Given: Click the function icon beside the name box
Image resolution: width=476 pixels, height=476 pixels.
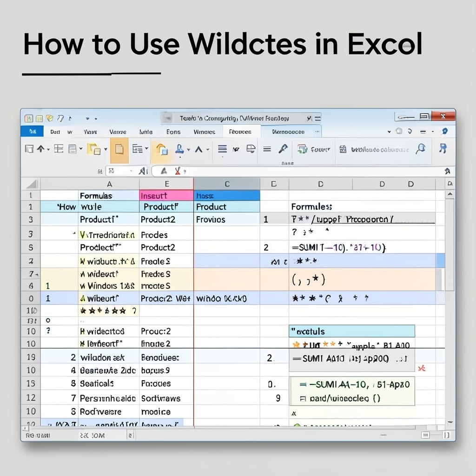Looking at the screenshot, I should pyautogui.click(x=143, y=171).
